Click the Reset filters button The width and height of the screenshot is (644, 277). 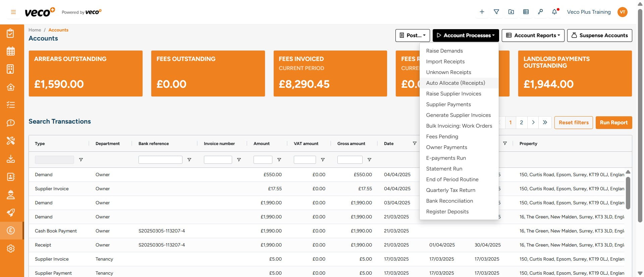574,123
